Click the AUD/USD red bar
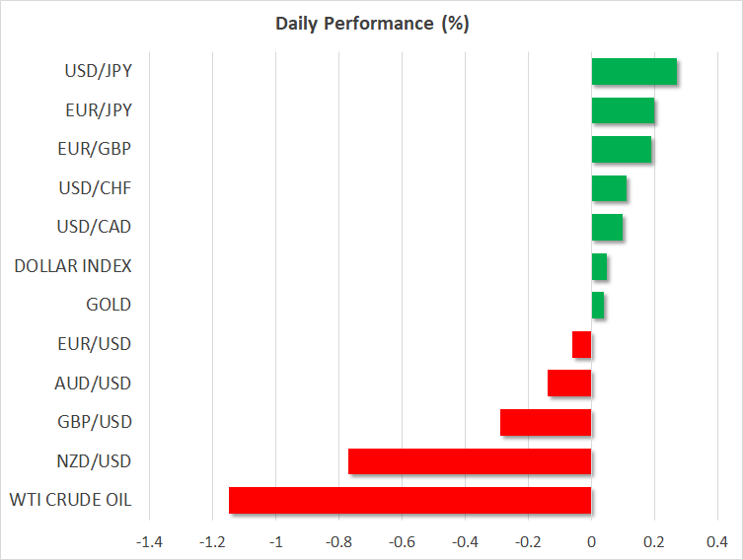 click(569, 384)
